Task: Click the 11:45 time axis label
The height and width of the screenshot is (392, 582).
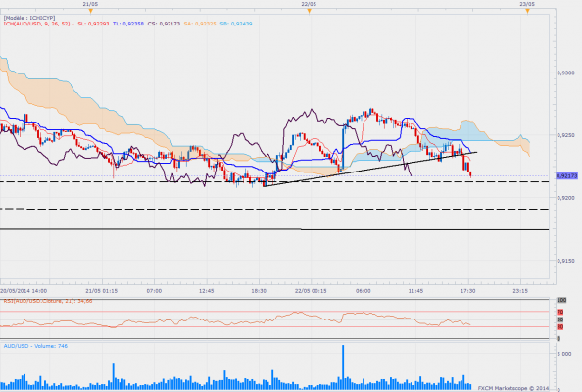Action: click(x=415, y=291)
